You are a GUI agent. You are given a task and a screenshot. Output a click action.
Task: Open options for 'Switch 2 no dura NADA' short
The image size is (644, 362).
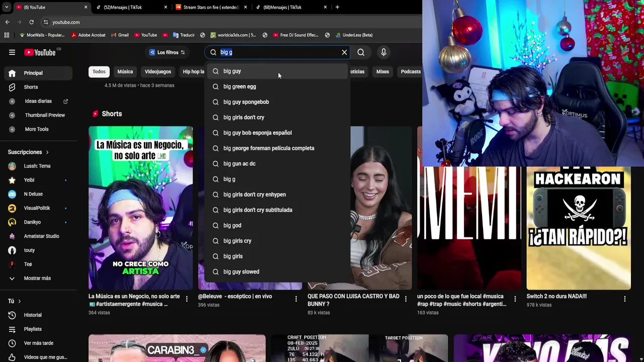[624, 299]
